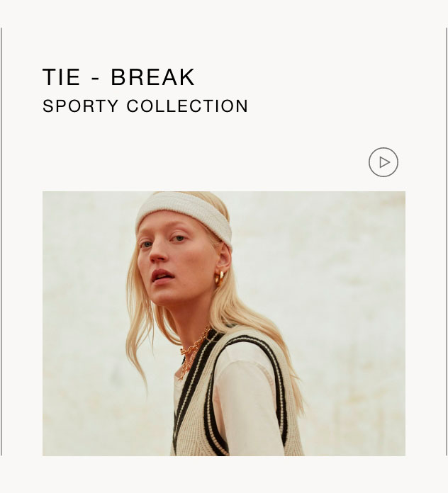
Task: Click the word COLLECTION in the subtitle
Action: tap(187, 106)
